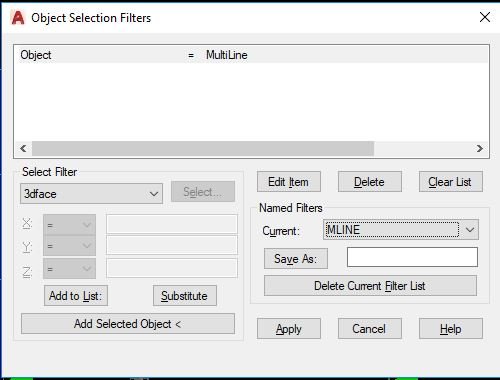The height and width of the screenshot is (380, 500).
Task: Click the Z value input field
Action: (172, 268)
